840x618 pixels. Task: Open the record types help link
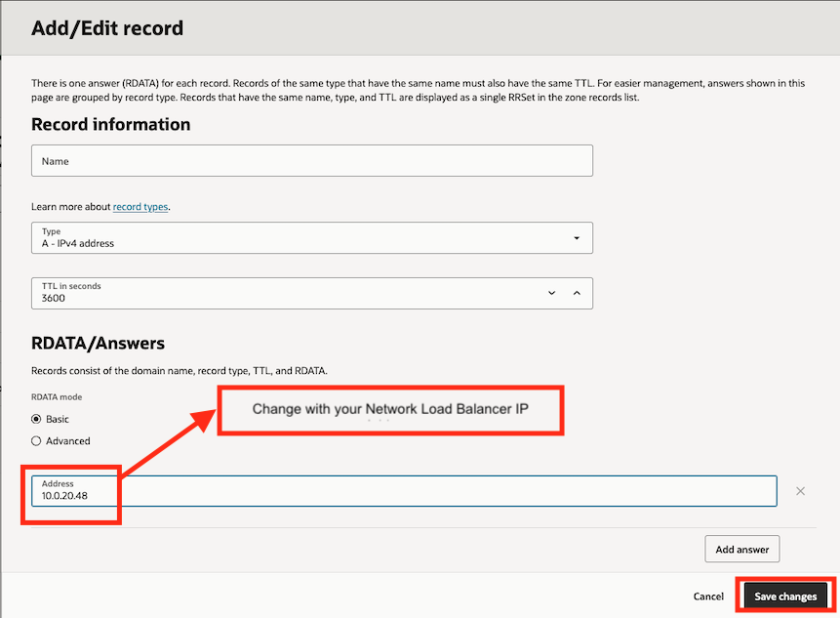pos(140,207)
